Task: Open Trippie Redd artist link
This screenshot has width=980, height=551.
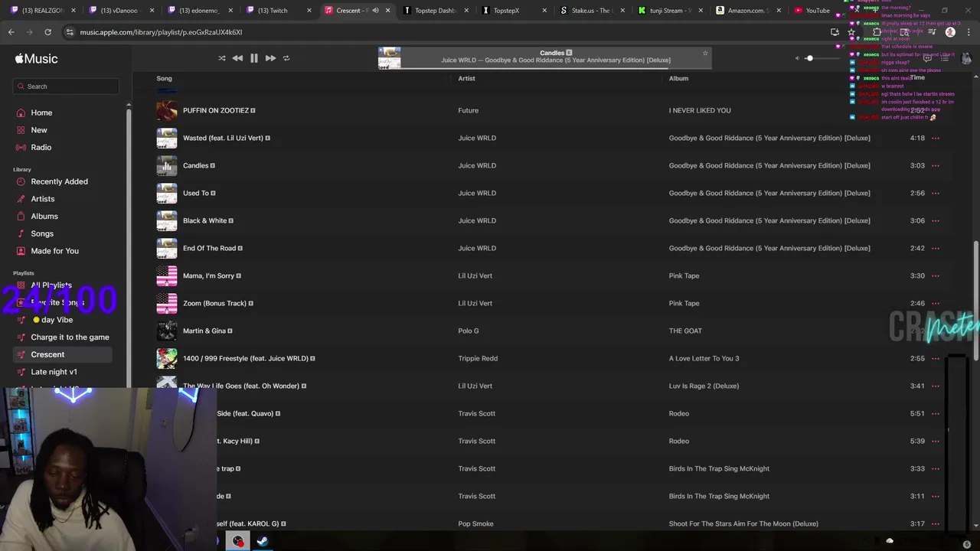Action: 478,358
